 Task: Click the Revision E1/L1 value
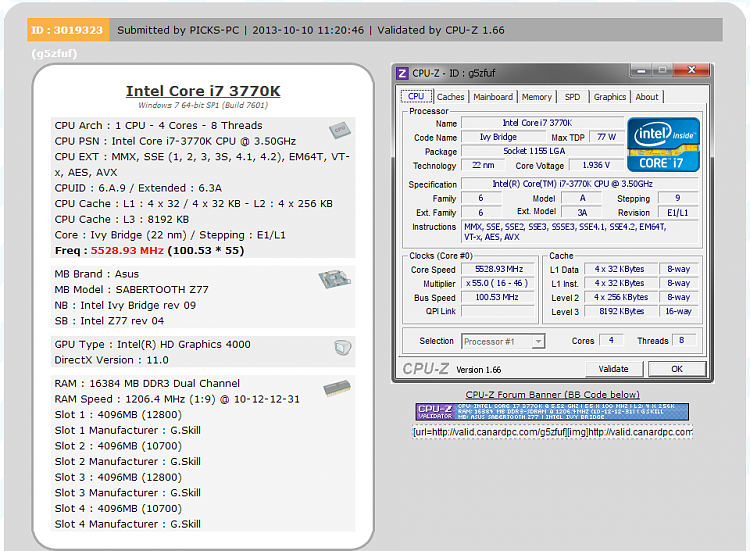click(x=677, y=212)
